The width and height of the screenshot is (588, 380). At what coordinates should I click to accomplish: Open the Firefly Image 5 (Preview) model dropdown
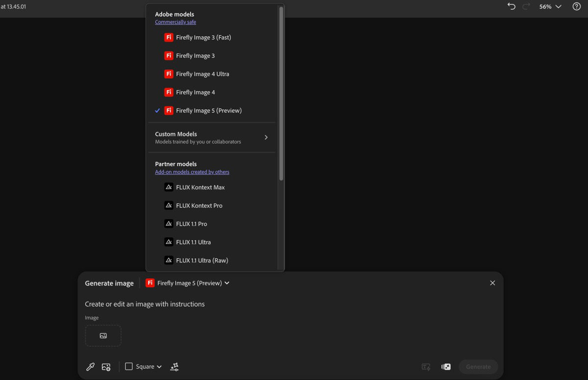pos(187,283)
